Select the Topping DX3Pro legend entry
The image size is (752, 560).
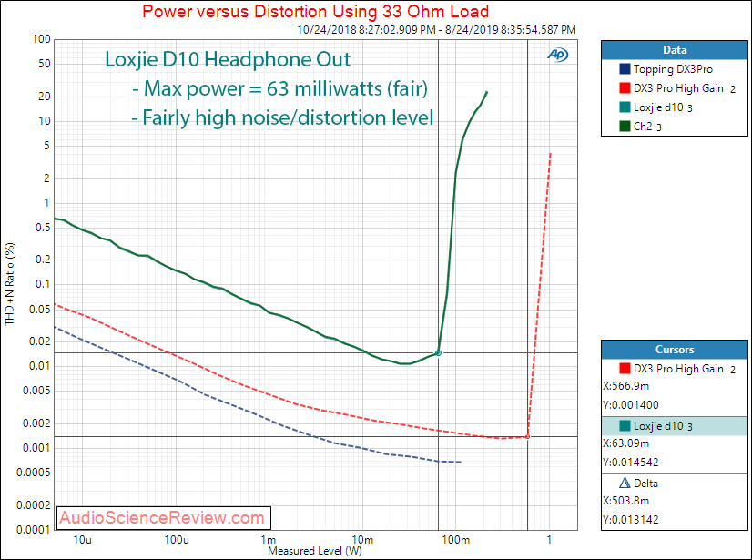(673, 69)
